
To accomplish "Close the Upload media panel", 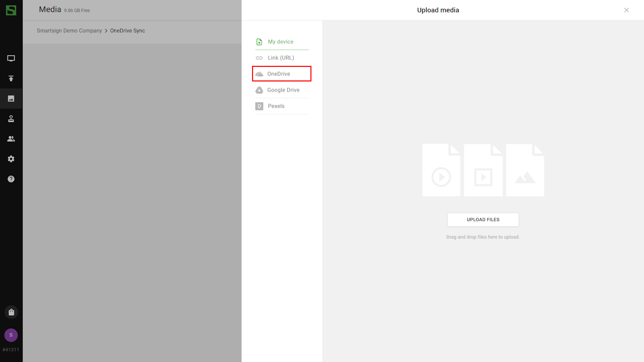I will (626, 10).
